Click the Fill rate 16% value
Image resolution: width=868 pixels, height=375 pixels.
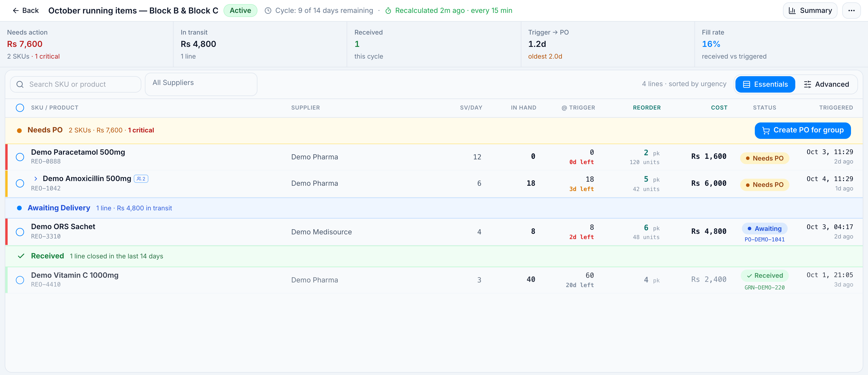coord(711,44)
